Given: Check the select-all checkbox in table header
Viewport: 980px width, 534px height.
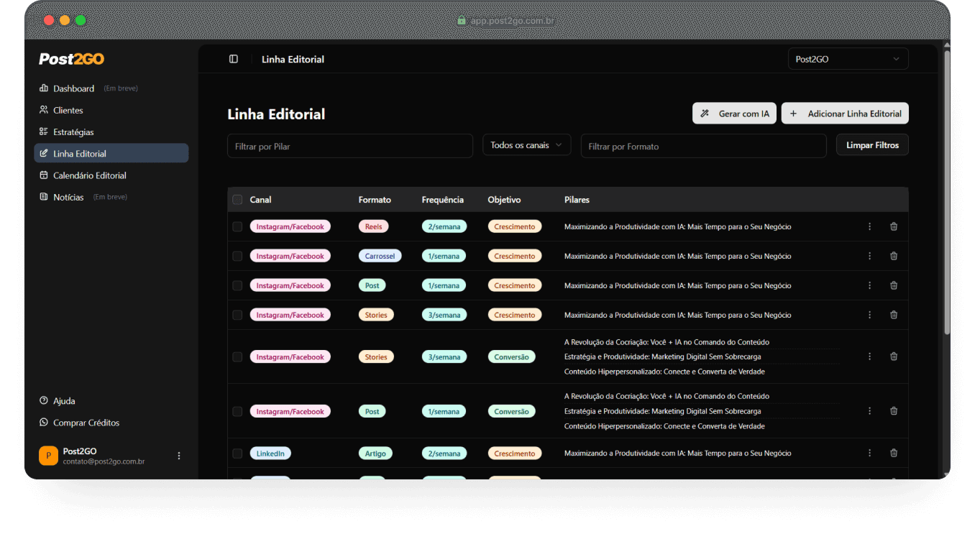Looking at the screenshot, I should tap(237, 200).
